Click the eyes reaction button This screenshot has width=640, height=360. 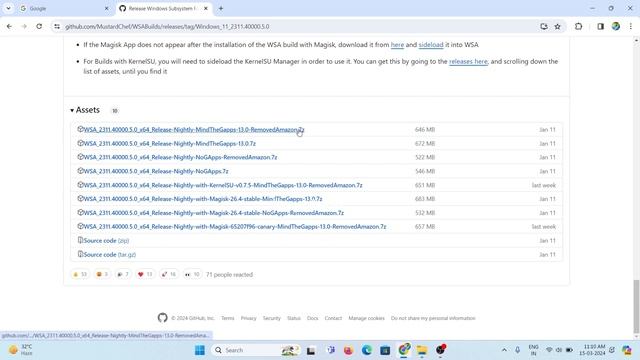tap(192, 275)
